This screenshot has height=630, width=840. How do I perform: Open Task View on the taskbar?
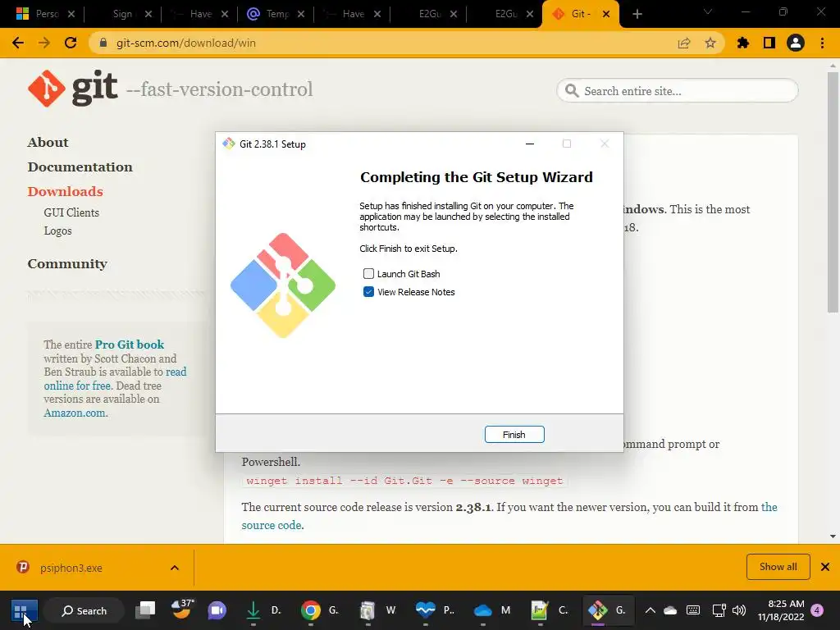coord(145,610)
